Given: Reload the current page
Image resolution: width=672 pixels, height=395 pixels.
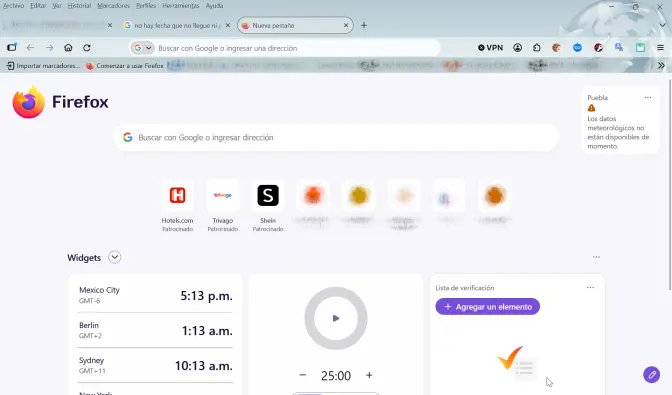Looking at the screenshot, I should click(x=87, y=48).
